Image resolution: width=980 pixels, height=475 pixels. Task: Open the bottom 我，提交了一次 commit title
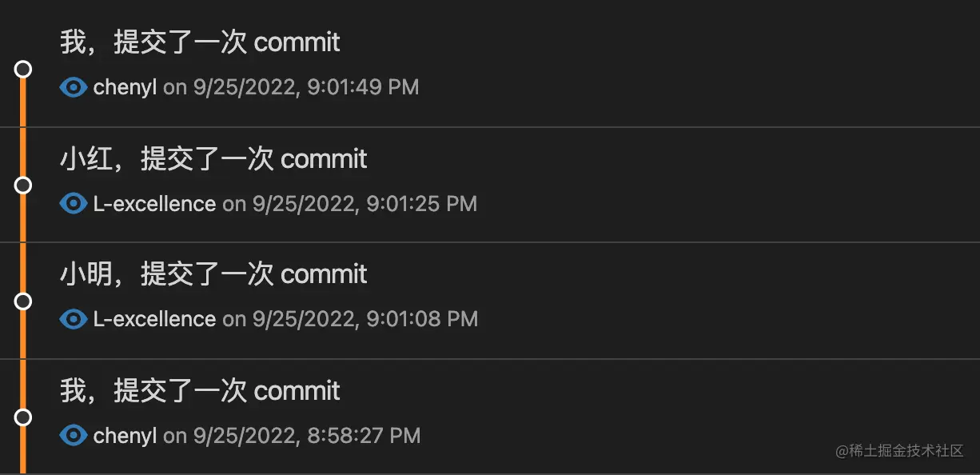(x=201, y=391)
